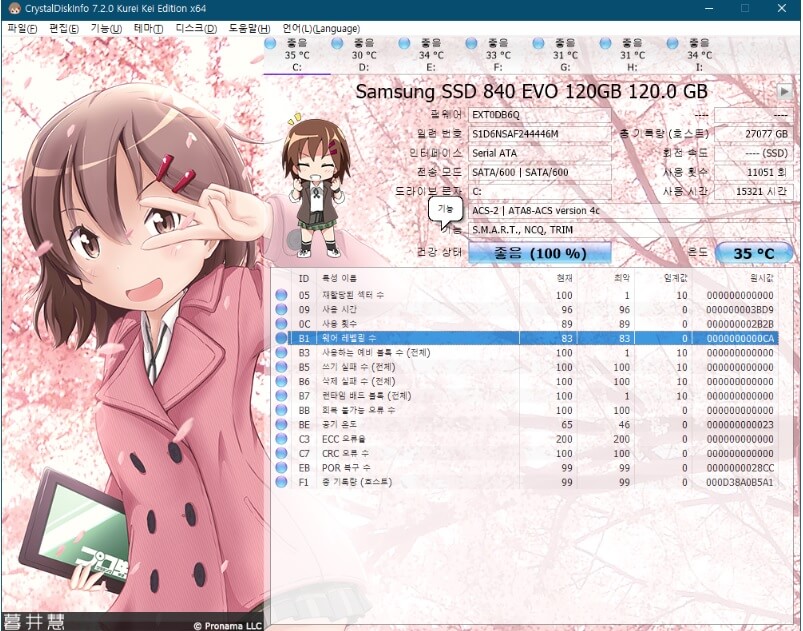Select the C: drive status icon
The width and height of the screenshot is (803, 631).
click(x=270, y=44)
